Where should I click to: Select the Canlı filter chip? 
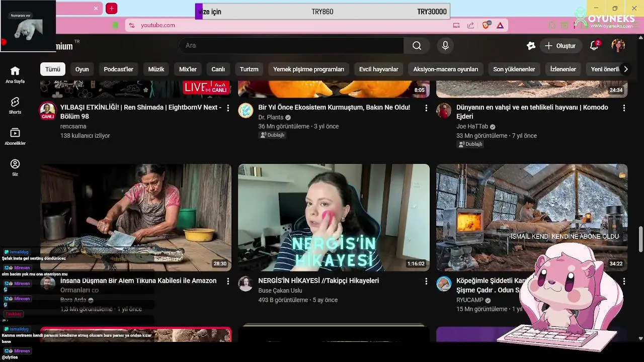coord(218,69)
